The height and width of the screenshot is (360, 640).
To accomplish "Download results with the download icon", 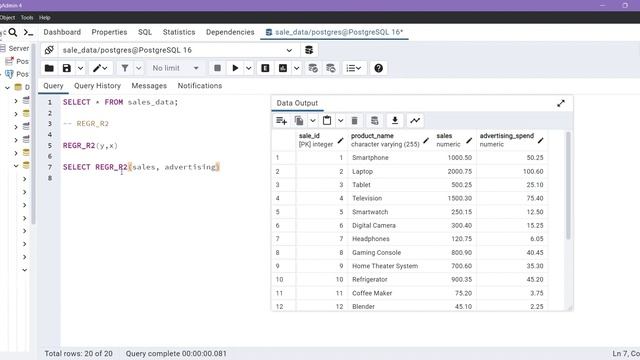I will tap(395, 120).
